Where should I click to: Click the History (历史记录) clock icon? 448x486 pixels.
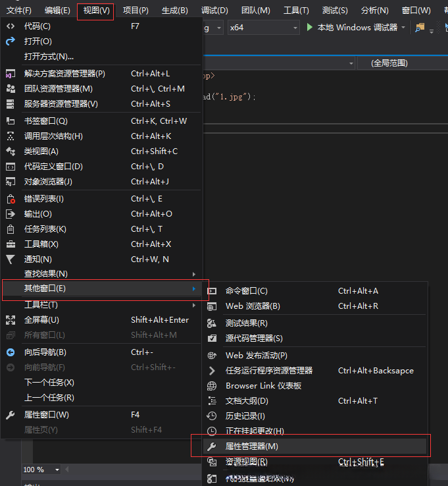(x=212, y=416)
